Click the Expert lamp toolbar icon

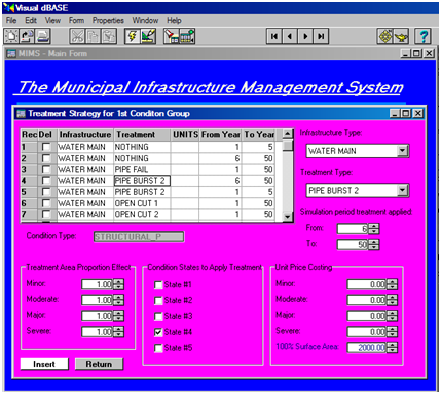point(401,36)
